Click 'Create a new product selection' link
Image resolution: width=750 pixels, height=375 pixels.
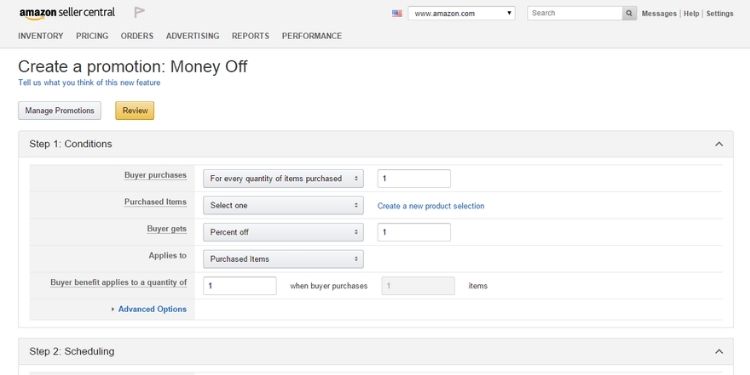tap(430, 206)
